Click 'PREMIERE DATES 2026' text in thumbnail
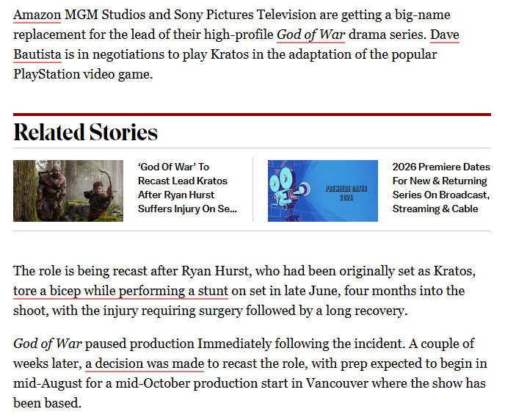505x420 pixels. coord(346,192)
